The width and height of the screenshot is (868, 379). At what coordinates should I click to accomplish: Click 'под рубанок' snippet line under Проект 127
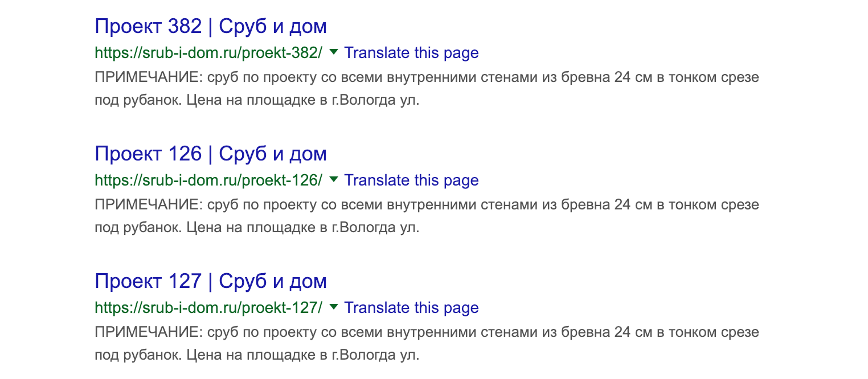(256, 356)
